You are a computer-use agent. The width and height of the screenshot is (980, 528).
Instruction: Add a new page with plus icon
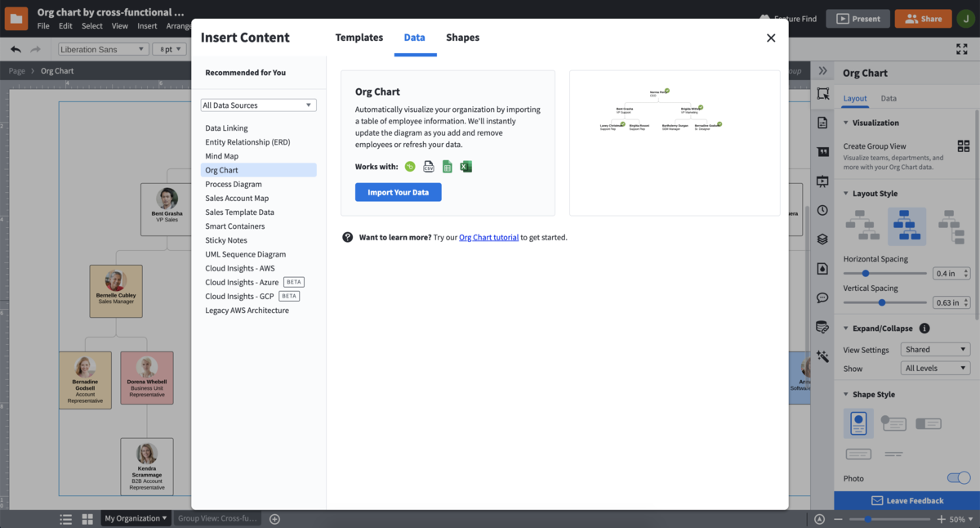coord(275,519)
